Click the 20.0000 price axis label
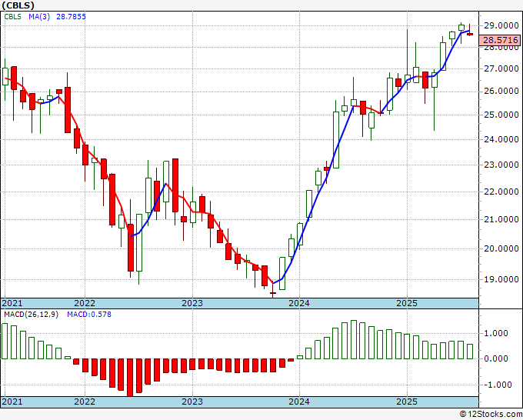 click(x=501, y=248)
